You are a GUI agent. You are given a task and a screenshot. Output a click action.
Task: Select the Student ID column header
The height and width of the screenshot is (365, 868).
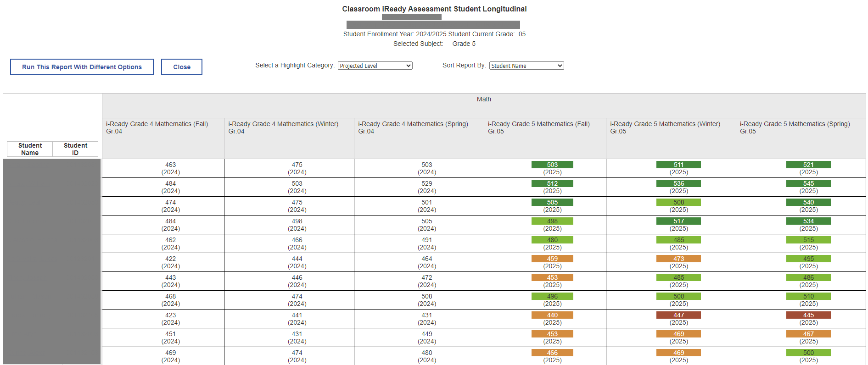point(75,149)
